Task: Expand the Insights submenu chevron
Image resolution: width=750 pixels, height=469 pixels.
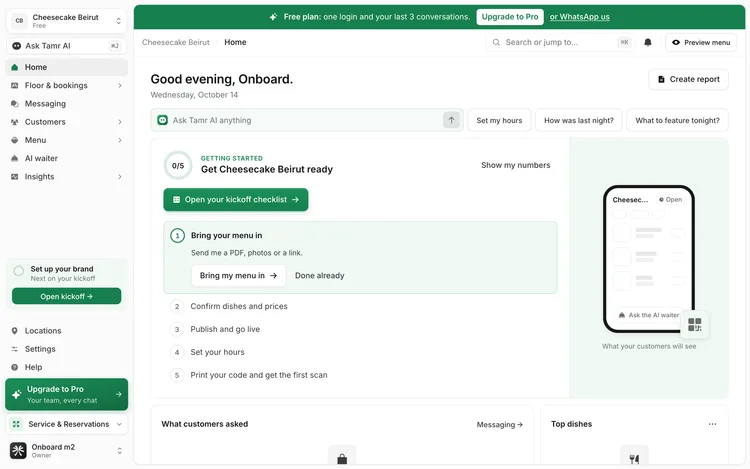Action: coord(120,176)
